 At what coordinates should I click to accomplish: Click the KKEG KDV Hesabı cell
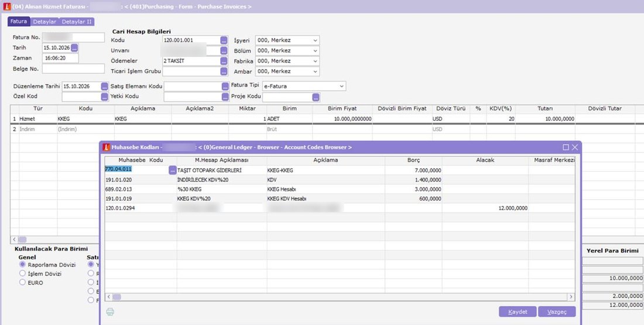326,199
